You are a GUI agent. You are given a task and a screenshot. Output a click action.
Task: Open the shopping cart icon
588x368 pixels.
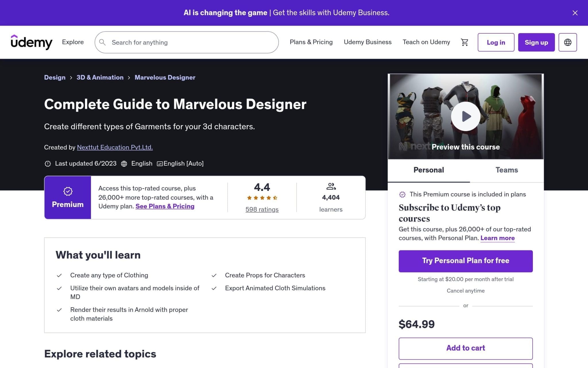click(x=464, y=42)
